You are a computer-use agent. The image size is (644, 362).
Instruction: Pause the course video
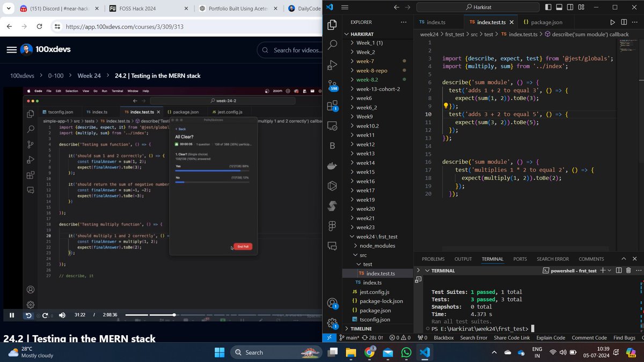(11, 315)
